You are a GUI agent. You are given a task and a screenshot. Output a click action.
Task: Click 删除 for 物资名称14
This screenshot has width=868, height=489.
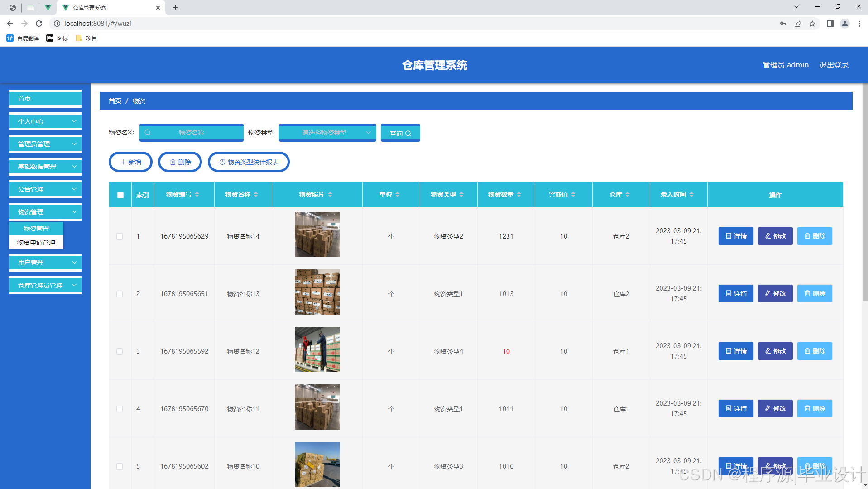coord(815,236)
